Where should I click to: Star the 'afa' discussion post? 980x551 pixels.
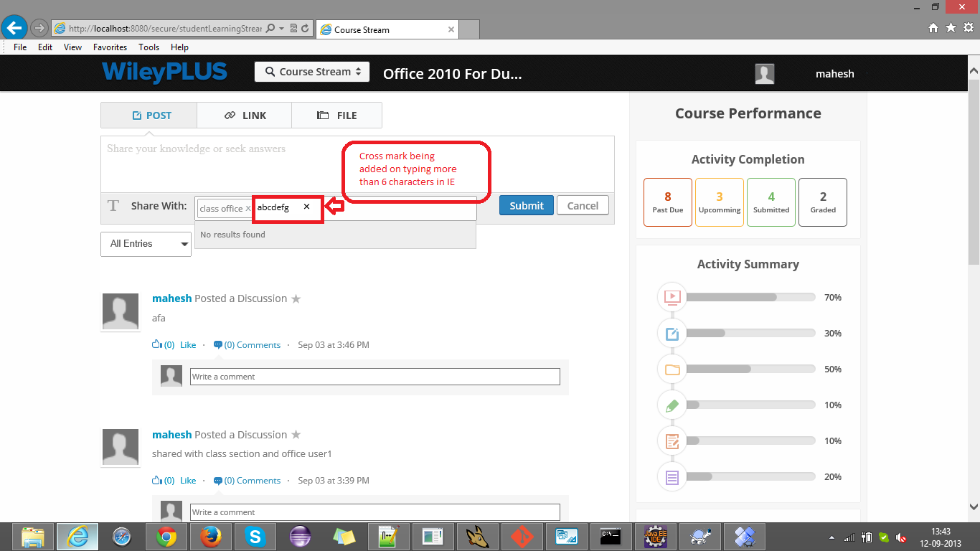point(296,298)
